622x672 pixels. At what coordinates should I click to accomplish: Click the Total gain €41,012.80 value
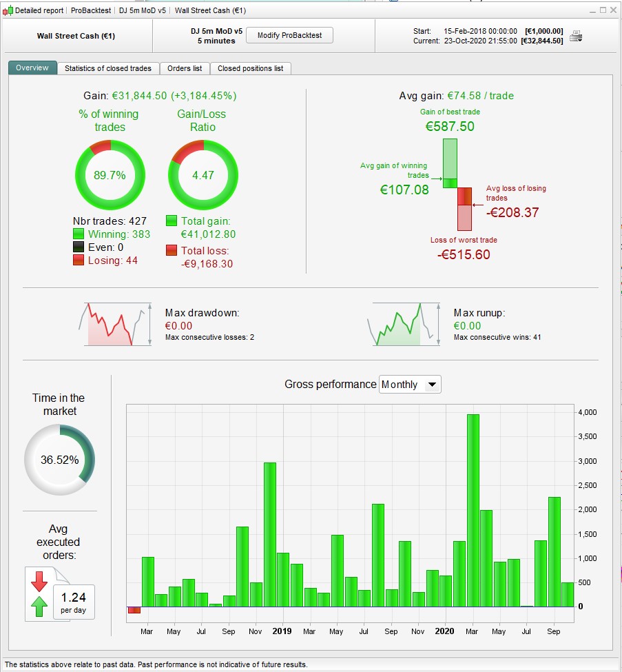tap(208, 234)
